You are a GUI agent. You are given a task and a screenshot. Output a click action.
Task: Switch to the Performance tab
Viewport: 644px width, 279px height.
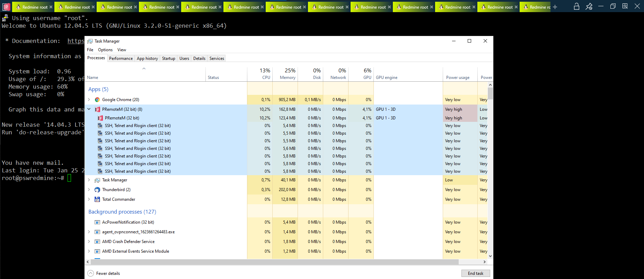(x=121, y=58)
